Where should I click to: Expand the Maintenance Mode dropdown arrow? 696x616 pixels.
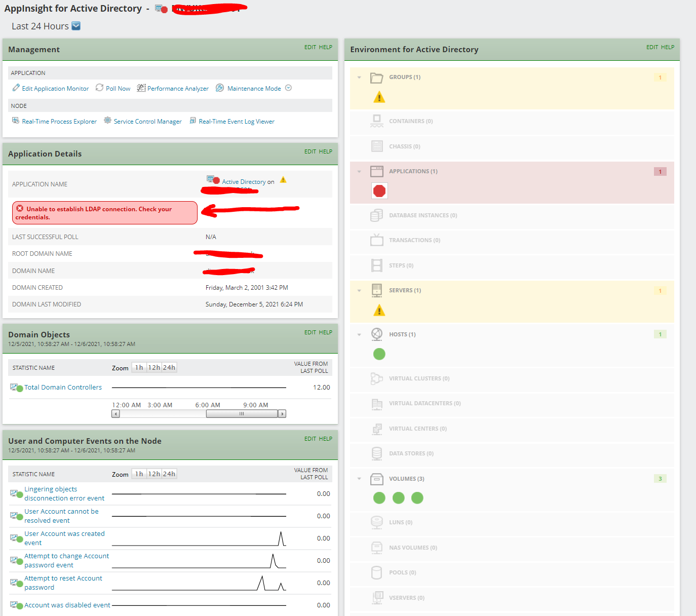pos(288,88)
